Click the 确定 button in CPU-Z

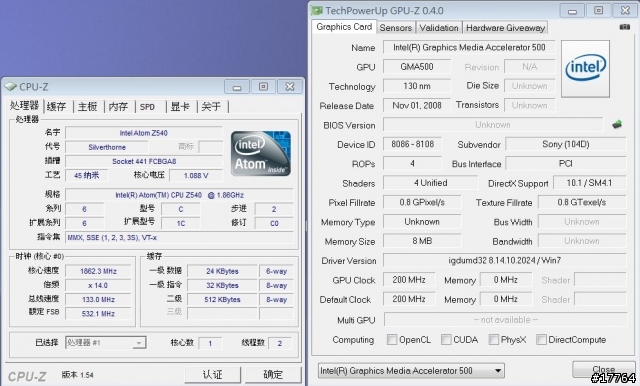(273, 375)
